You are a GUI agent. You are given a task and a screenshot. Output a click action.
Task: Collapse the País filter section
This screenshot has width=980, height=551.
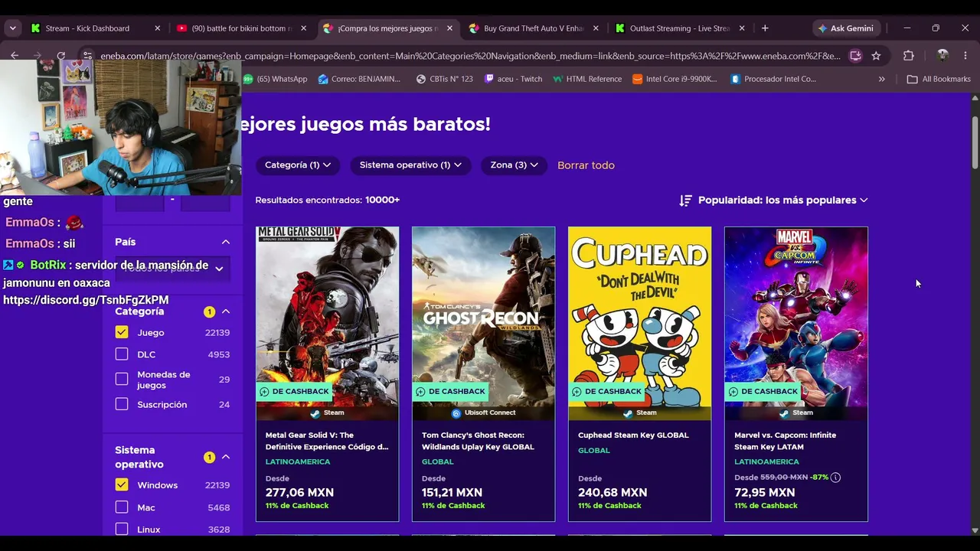pos(226,242)
